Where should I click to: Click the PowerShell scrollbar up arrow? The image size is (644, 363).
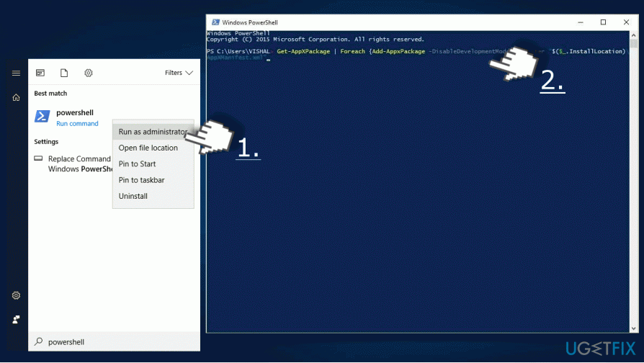click(633, 35)
